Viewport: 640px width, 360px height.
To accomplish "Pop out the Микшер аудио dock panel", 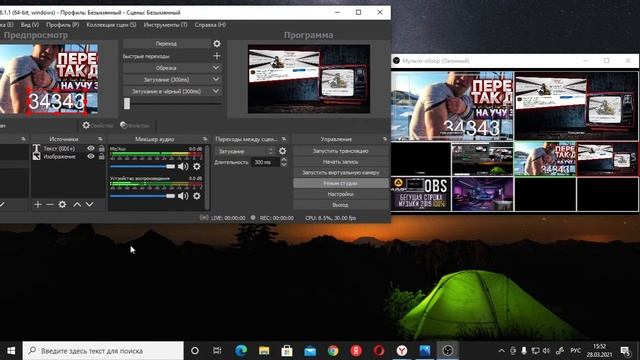I will (205, 139).
